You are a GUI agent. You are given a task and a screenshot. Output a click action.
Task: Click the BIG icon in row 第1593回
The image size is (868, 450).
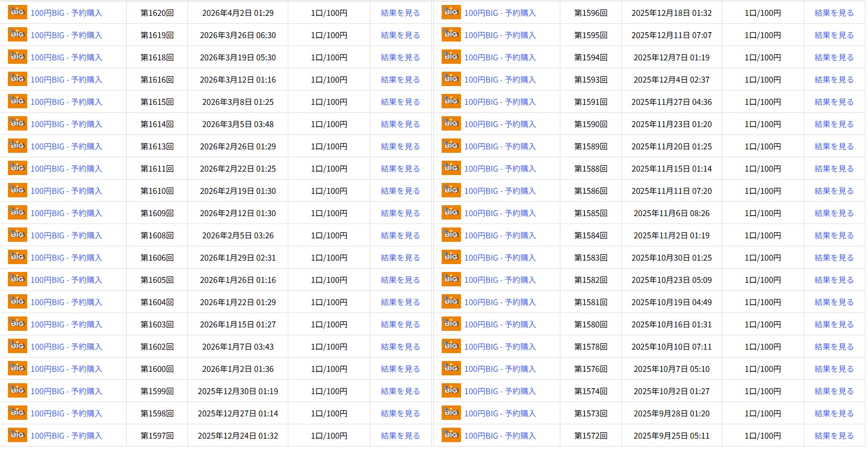click(x=451, y=79)
